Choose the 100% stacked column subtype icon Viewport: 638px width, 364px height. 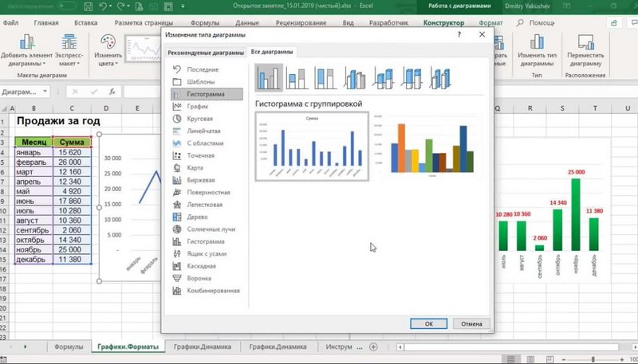click(x=325, y=77)
